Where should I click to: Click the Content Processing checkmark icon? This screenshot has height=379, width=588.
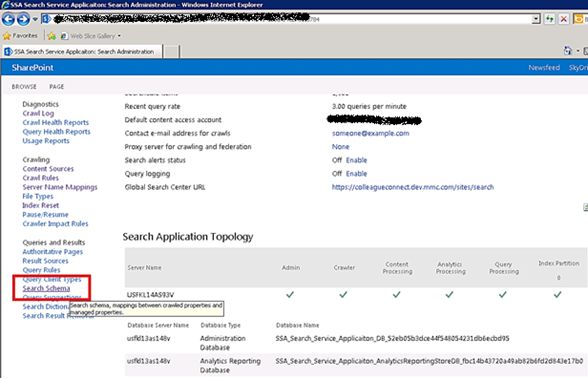[x=396, y=295]
